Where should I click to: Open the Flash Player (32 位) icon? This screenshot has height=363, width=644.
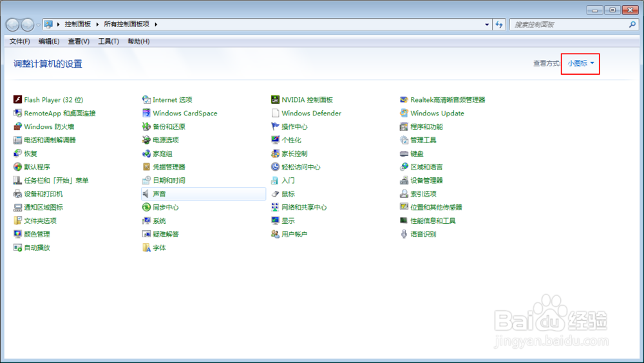click(x=17, y=99)
